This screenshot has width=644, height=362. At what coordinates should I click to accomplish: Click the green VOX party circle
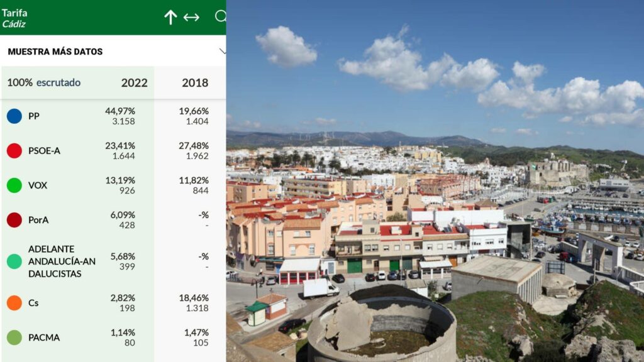point(14,185)
